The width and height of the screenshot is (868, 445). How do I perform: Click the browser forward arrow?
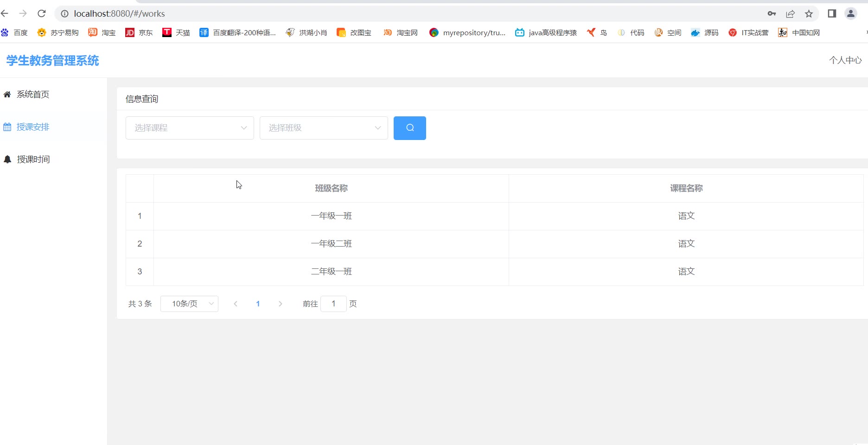23,13
